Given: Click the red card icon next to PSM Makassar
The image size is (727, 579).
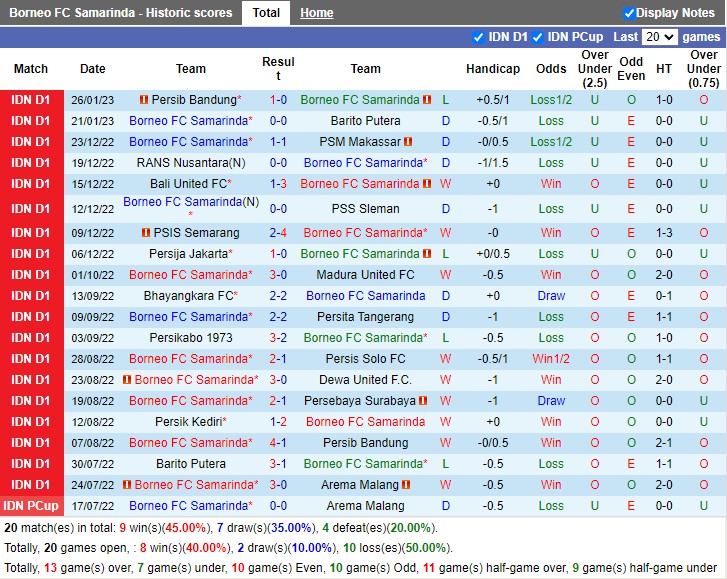Looking at the screenshot, I should click(x=408, y=142).
